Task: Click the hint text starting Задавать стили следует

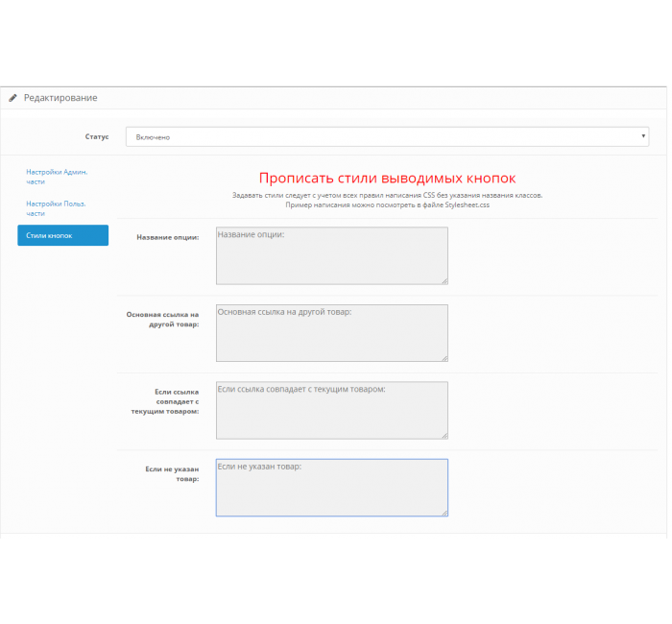Action: click(388, 196)
